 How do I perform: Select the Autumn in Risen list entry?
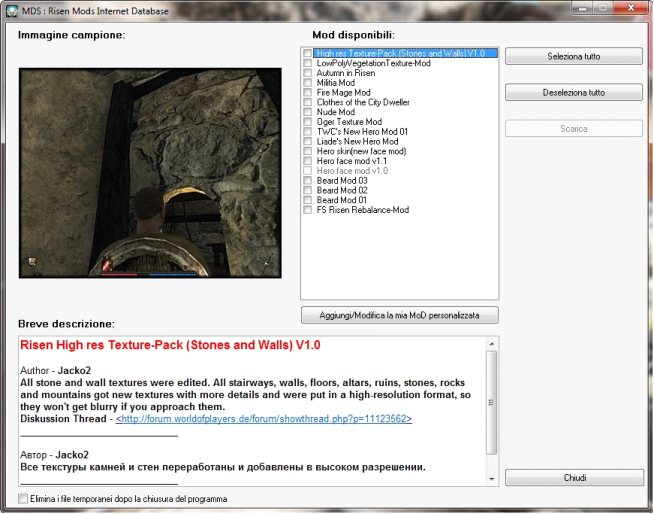(346, 73)
